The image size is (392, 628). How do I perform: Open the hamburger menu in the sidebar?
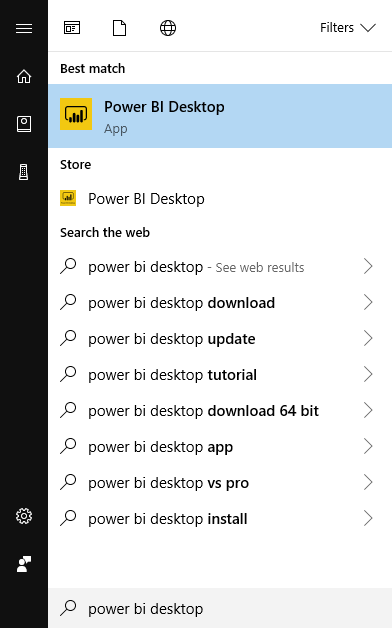[x=24, y=28]
